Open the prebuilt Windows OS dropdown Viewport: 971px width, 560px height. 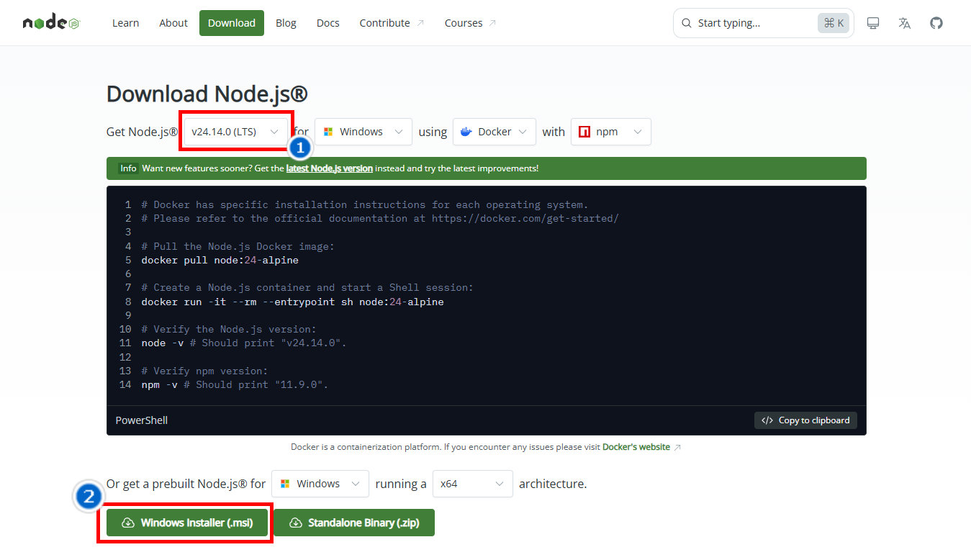[x=320, y=484]
